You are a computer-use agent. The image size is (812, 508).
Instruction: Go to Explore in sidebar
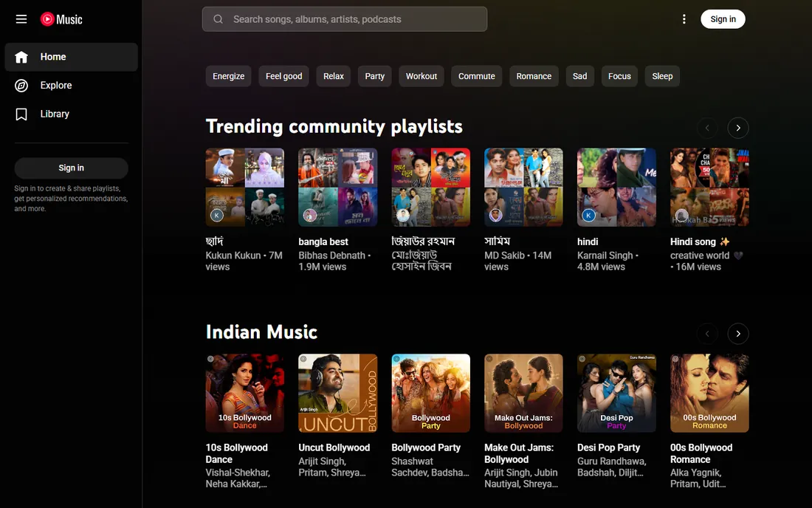[x=72, y=86]
